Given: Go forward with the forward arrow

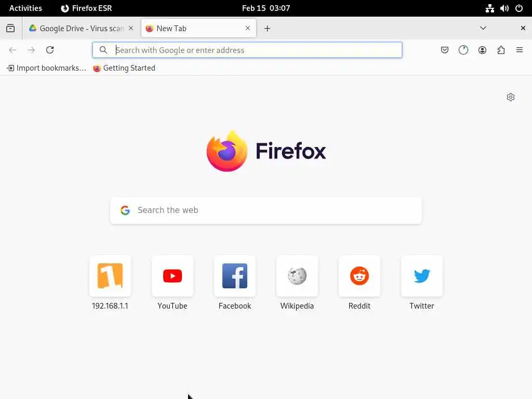Looking at the screenshot, I should point(31,50).
